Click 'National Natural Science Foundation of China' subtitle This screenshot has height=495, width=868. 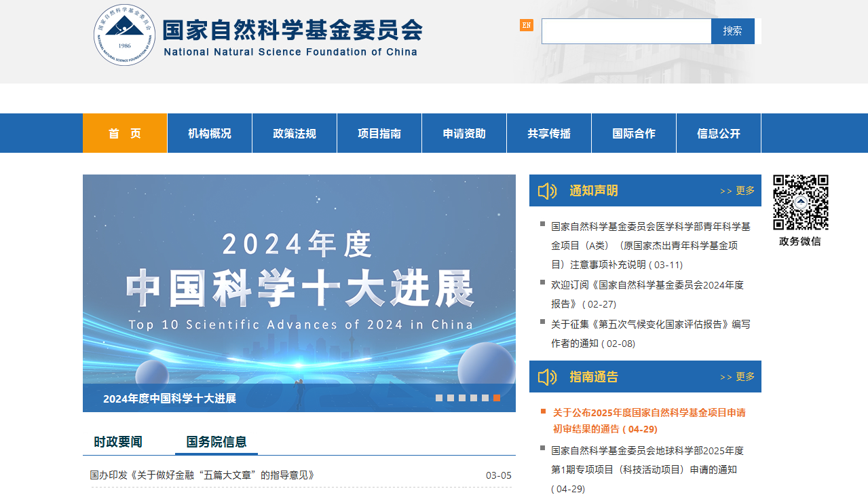tap(290, 52)
